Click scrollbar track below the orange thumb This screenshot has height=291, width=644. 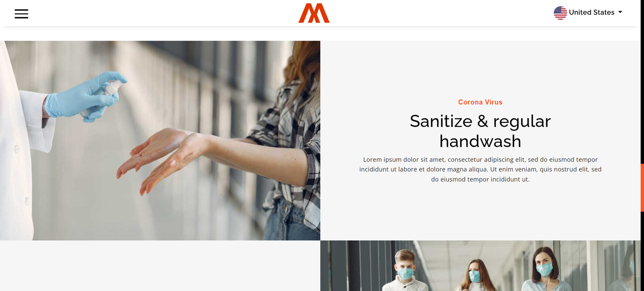tap(642, 251)
